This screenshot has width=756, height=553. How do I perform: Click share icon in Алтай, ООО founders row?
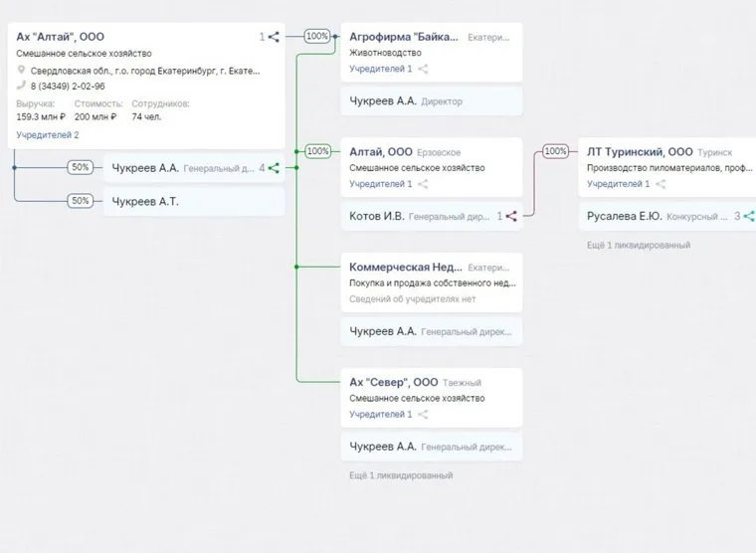pyautogui.click(x=423, y=184)
